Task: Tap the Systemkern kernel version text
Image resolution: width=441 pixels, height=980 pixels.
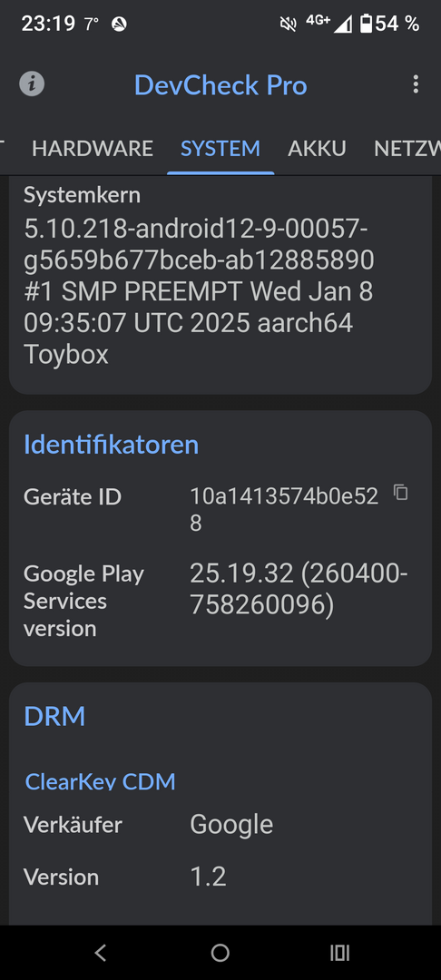Action: click(200, 292)
